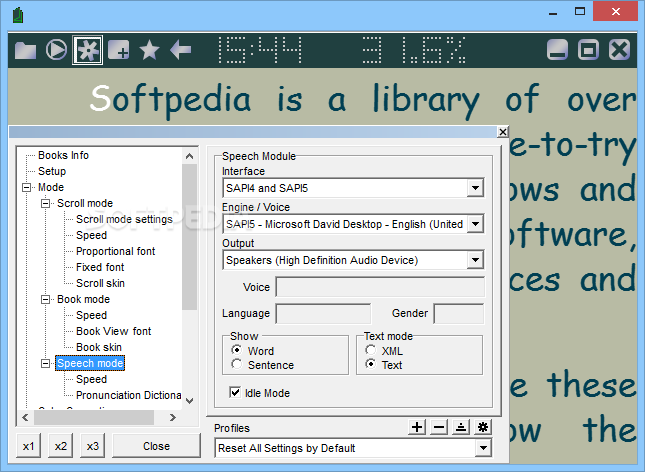645x472 pixels.
Task: Remove a profile with the minus button
Action: tap(439, 427)
